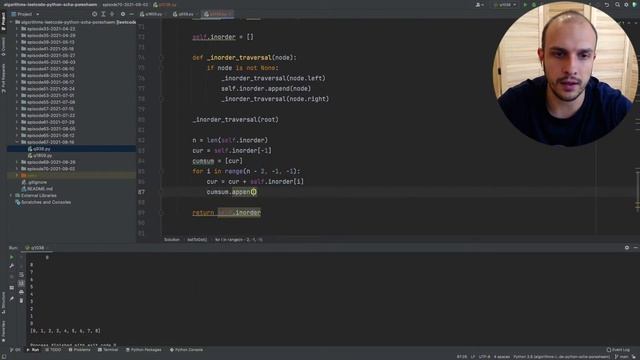Select the .gitignore file in tree
This screenshot has width=640, height=360.
pos(34,182)
